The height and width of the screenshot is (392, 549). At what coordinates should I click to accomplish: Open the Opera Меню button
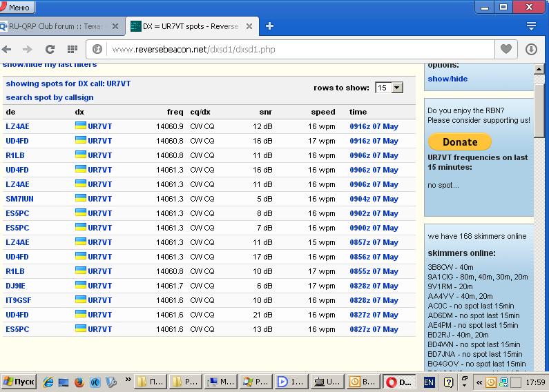point(17,7)
